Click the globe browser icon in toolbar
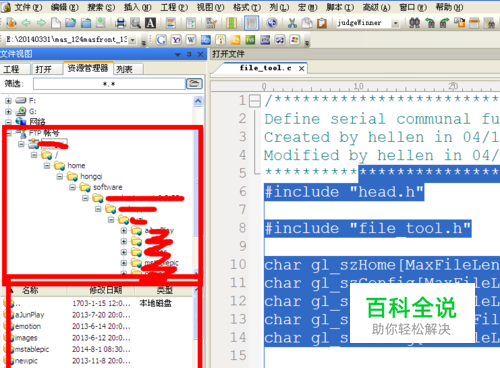Screen dimensions: 500x368 [272, 23]
